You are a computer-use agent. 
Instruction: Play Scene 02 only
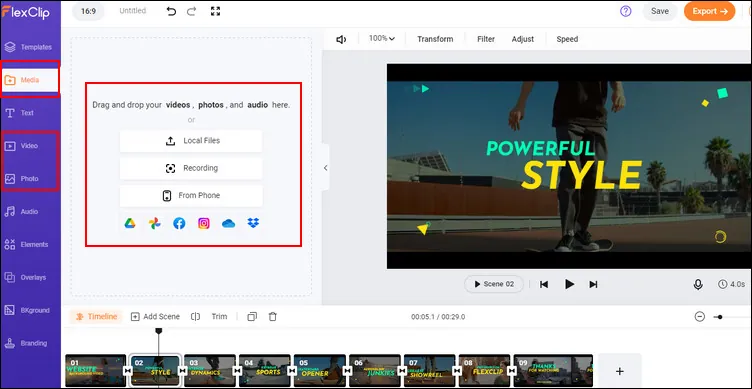click(x=494, y=284)
